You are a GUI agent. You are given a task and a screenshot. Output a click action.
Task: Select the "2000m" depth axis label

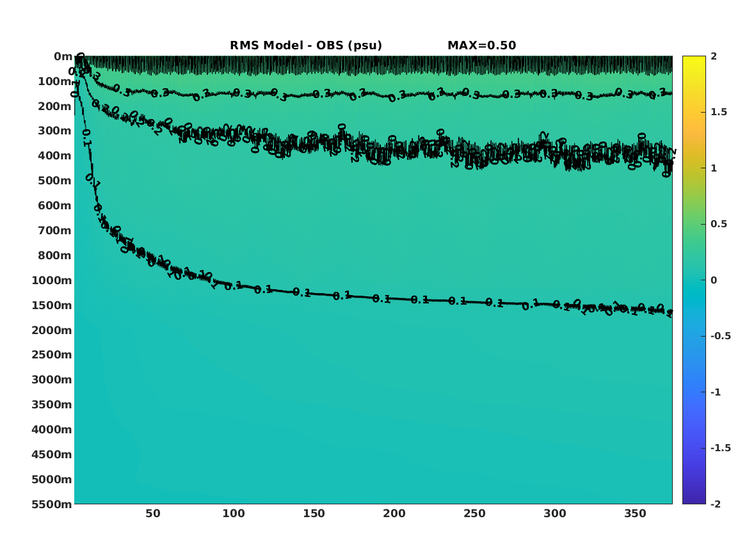pos(52,330)
